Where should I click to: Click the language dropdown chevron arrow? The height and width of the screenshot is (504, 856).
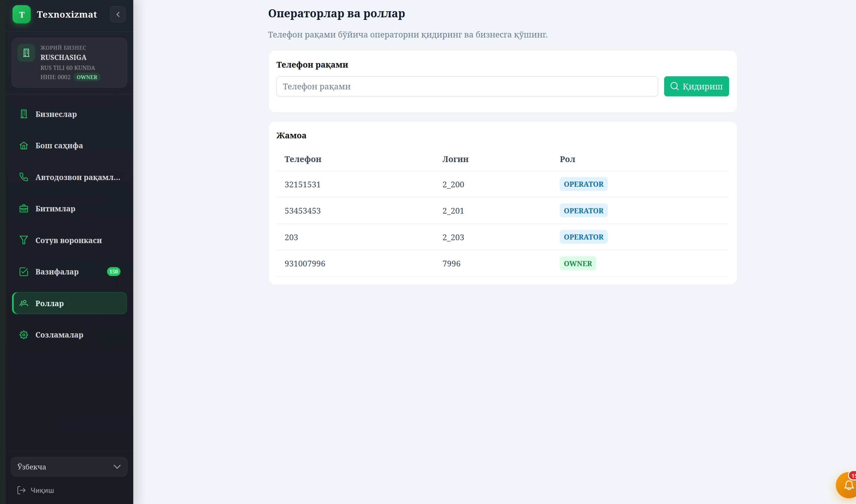pos(117,467)
